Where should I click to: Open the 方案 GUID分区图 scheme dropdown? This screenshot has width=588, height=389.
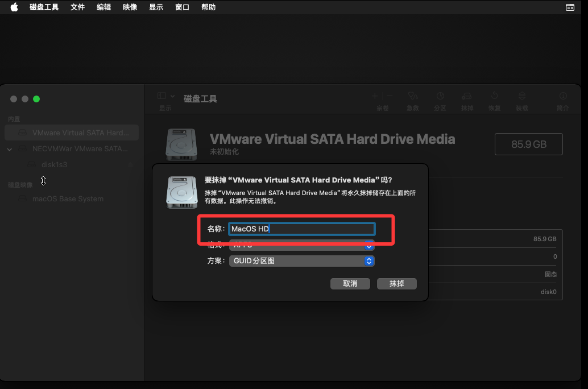[x=301, y=260]
